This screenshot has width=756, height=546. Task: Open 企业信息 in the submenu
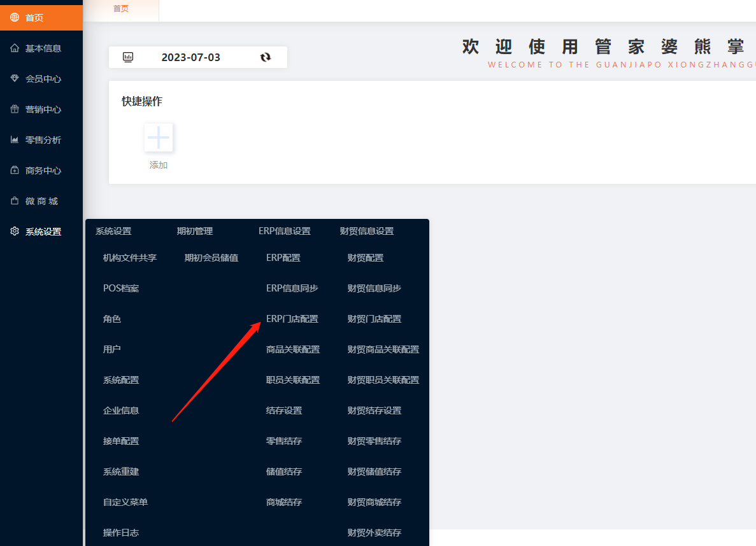pos(121,410)
